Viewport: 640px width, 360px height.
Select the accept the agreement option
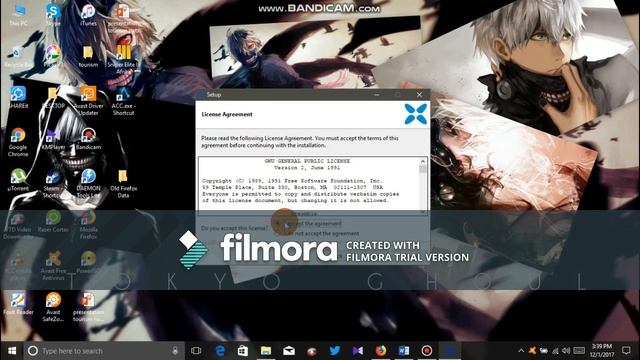tap(309, 224)
